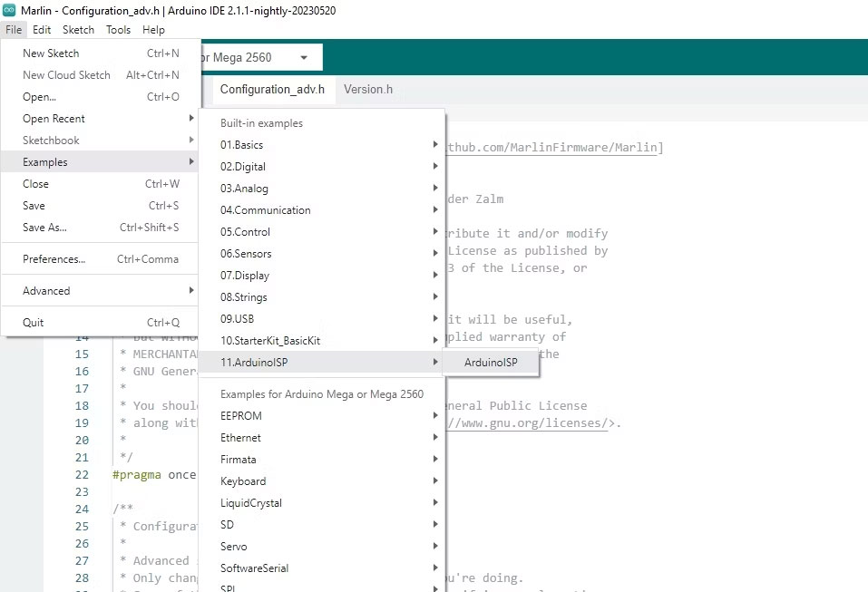Open the Help menu
The height and width of the screenshot is (592, 868).
pyautogui.click(x=153, y=30)
